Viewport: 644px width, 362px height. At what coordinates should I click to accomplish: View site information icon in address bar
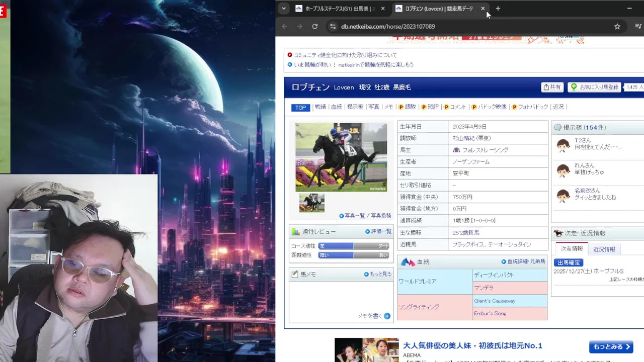click(x=332, y=26)
